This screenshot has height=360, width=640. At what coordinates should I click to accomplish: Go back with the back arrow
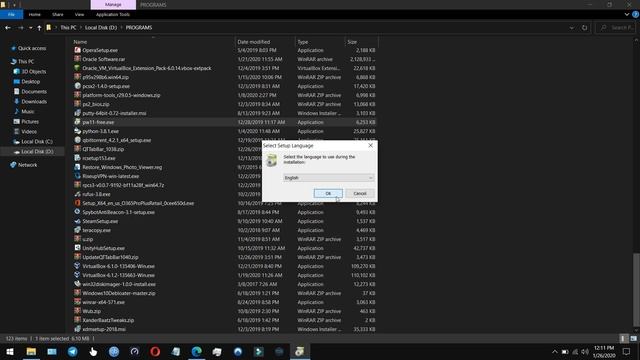pos(8,28)
